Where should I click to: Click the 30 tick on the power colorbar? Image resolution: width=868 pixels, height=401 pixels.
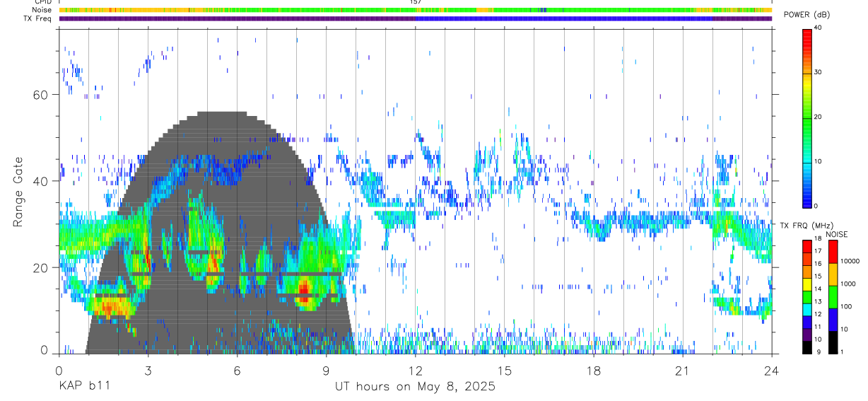point(818,73)
